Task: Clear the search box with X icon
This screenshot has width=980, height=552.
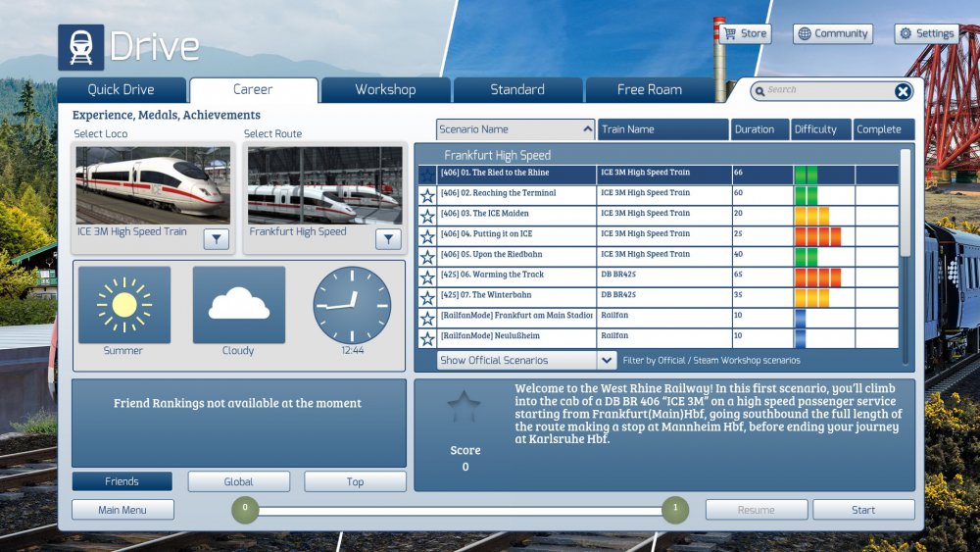Action: pos(903,91)
